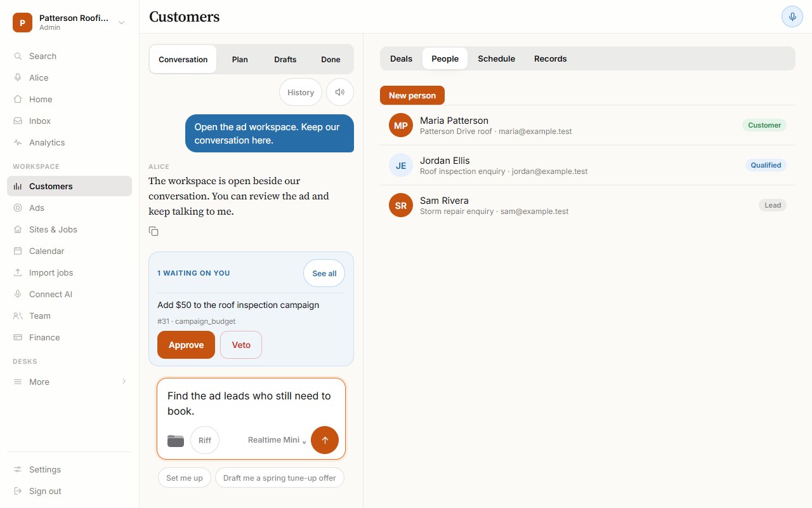Open Team in the sidebar

tap(69, 316)
